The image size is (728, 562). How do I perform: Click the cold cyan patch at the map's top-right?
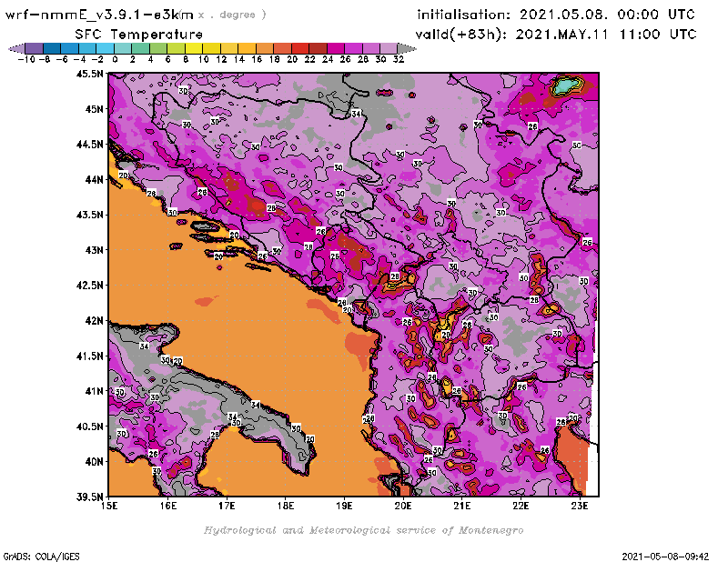(x=566, y=85)
